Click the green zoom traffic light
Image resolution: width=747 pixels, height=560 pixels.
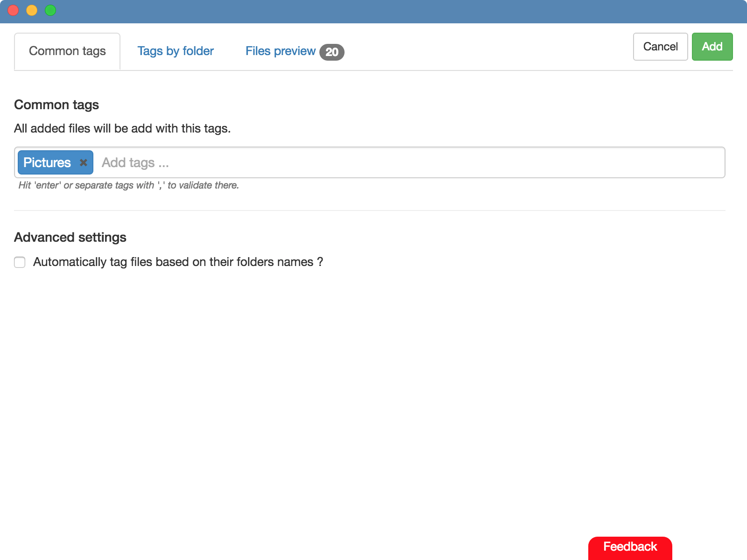(49, 10)
